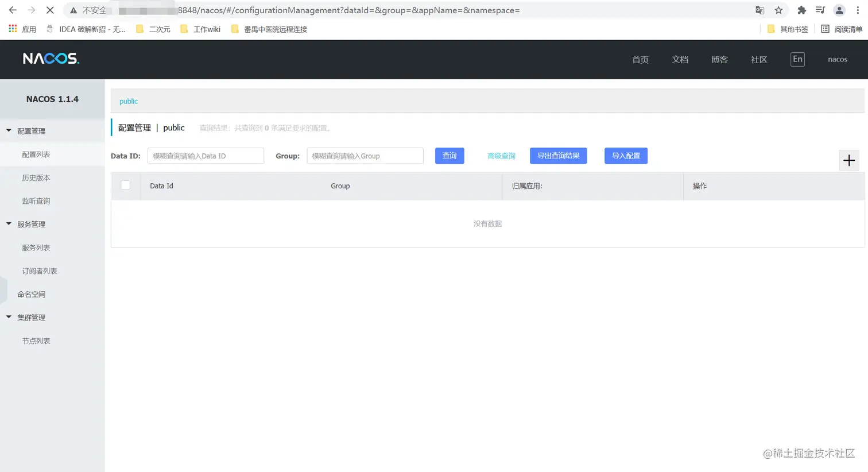Click the 导出查询结果 export button
This screenshot has height=472, width=868.
[558, 156]
